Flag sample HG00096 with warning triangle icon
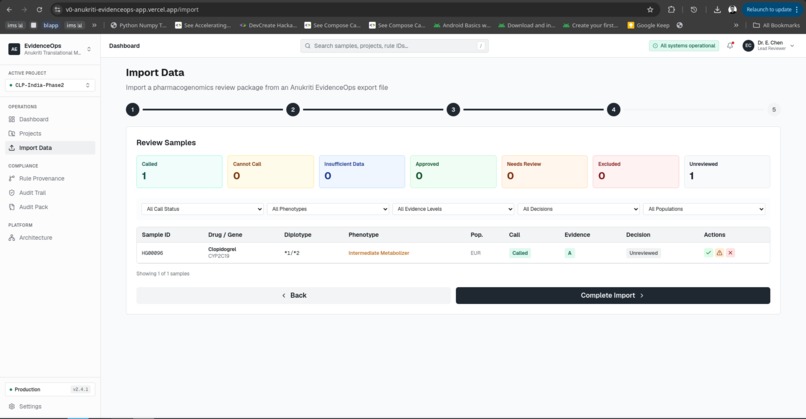 tap(719, 253)
